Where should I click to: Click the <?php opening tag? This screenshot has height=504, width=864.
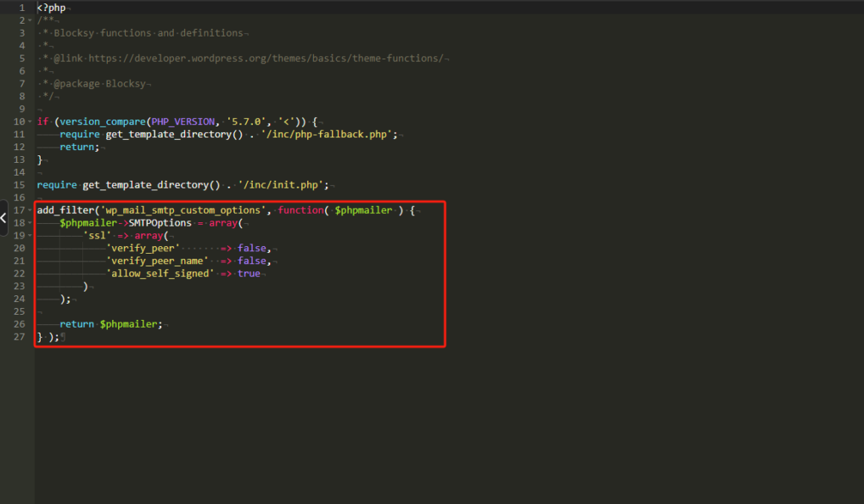point(51,8)
